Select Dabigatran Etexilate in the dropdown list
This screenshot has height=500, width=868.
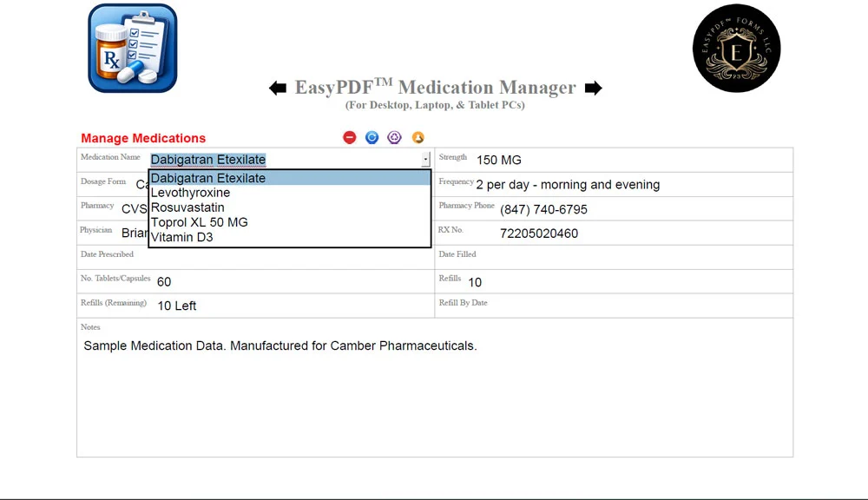pyautogui.click(x=290, y=178)
